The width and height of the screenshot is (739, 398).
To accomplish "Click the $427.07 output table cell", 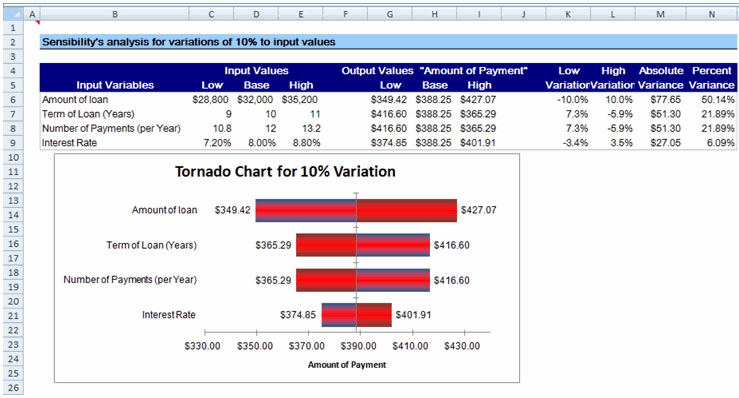I will tap(478, 100).
